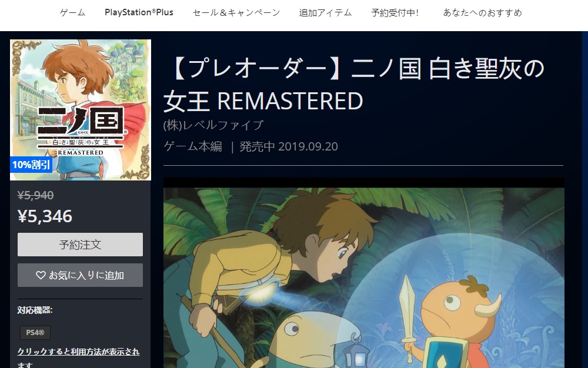
Task: Click the お気に入りに追加 button
Action: coord(80,275)
